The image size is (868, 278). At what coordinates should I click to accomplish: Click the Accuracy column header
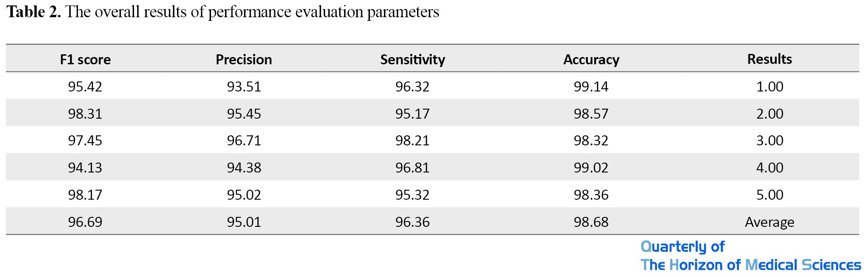(x=591, y=59)
